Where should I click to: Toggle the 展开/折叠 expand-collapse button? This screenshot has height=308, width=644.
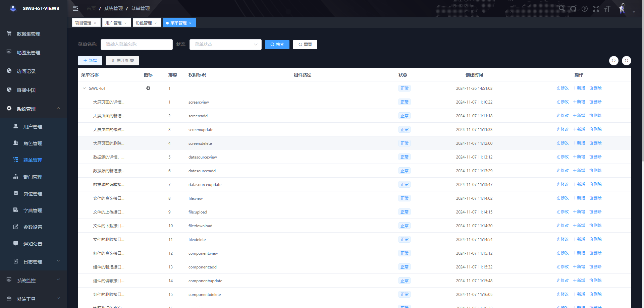coord(122,61)
